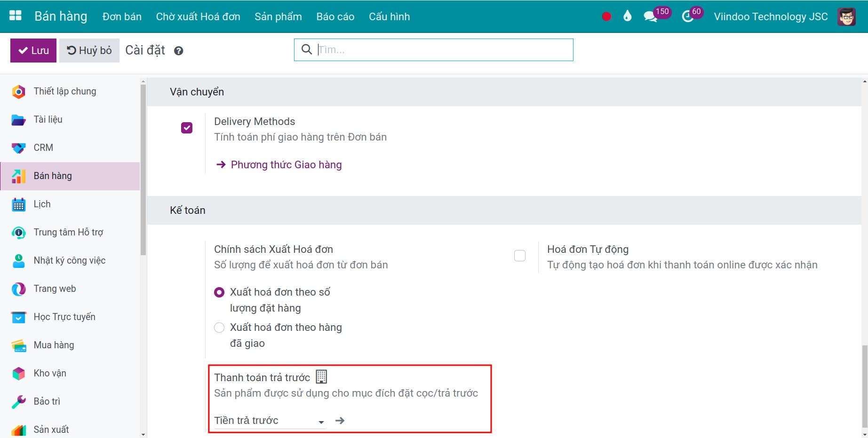This screenshot has height=438, width=868.
Task: Open activities clock with 60 badge
Action: [687, 17]
